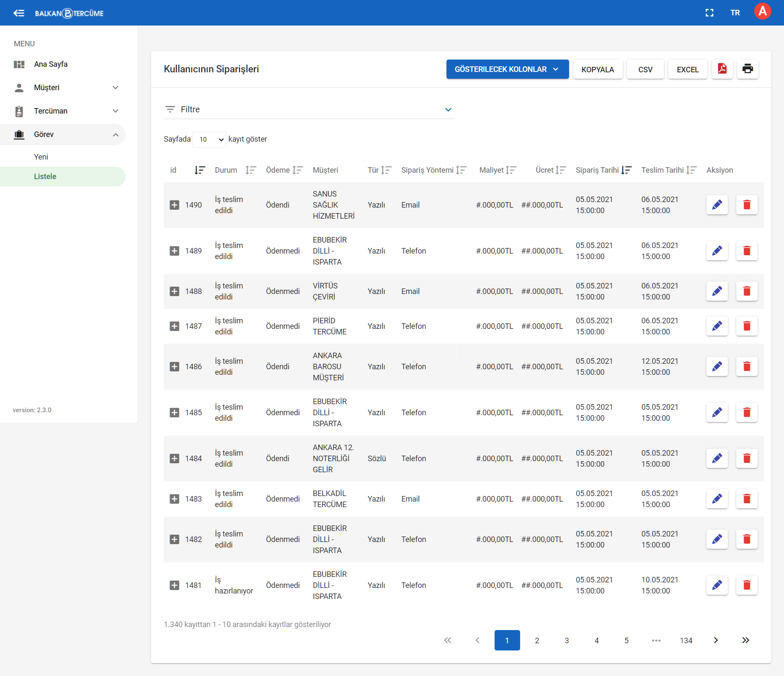Collapse the Görev menu
This screenshot has width=784, height=676.
coord(63,134)
